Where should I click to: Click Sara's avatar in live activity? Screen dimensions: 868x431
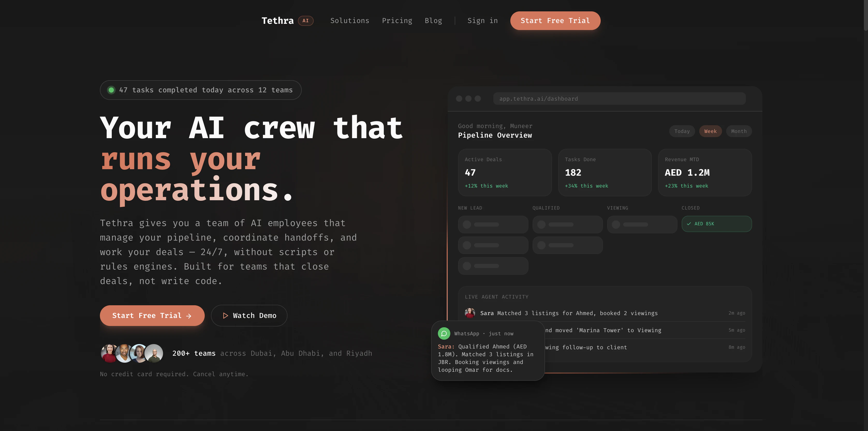(470, 313)
